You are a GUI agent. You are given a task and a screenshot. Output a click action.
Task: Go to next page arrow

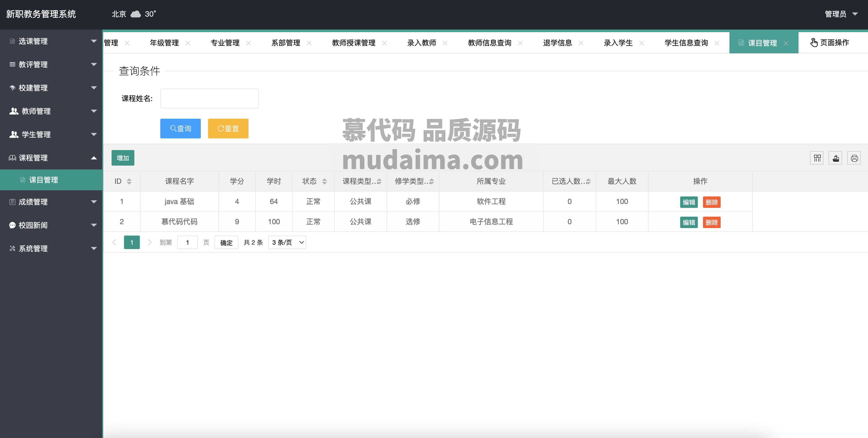tap(150, 242)
